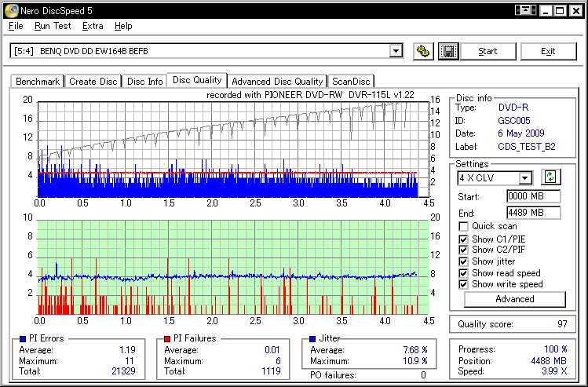Disable Show write speed checkbox
This screenshot has height=387, width=588.
[x=464, y=284]
